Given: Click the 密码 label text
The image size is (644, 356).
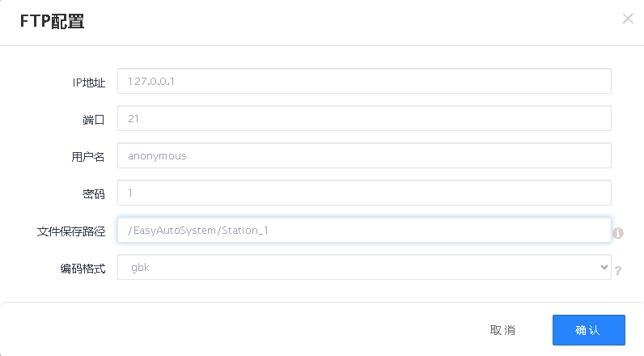Looking at the screenshot, I should coord(94,193).
